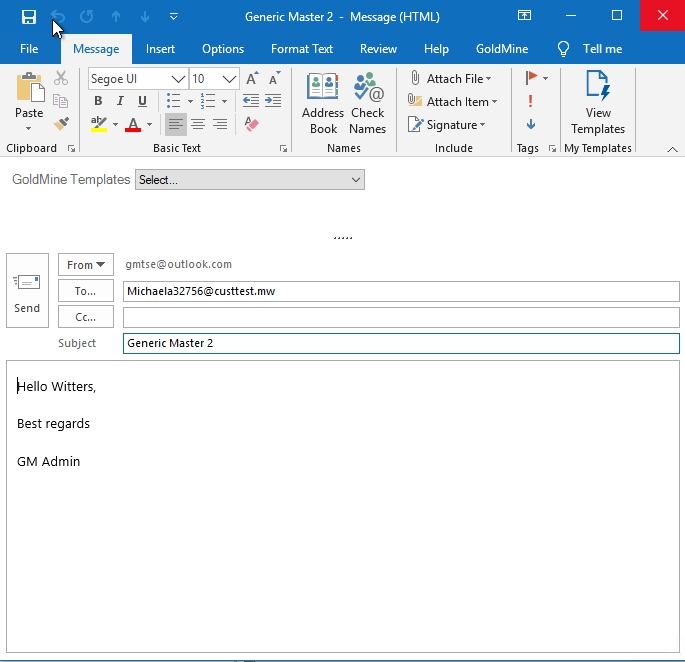The height and width of the screenshot is (662, 685).
Task: Toggle Italic formatting
Action: 120,101
